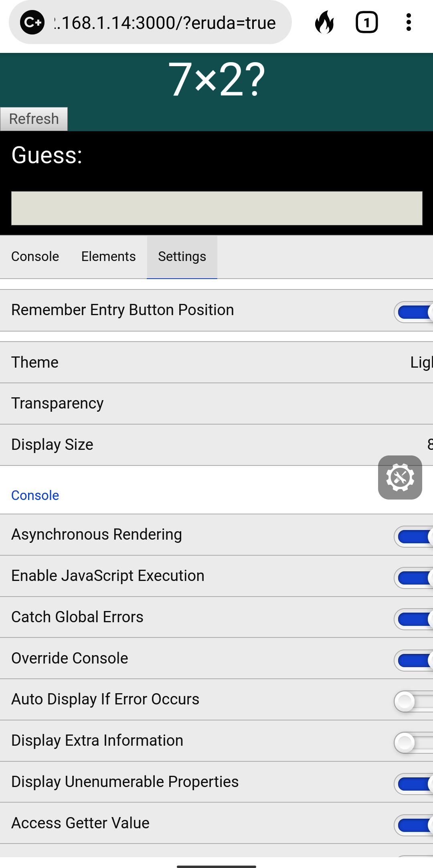Screen dimensions: 433x868
Task: Turn off Enable JavaScript Execution
Action: pos(413,578)
